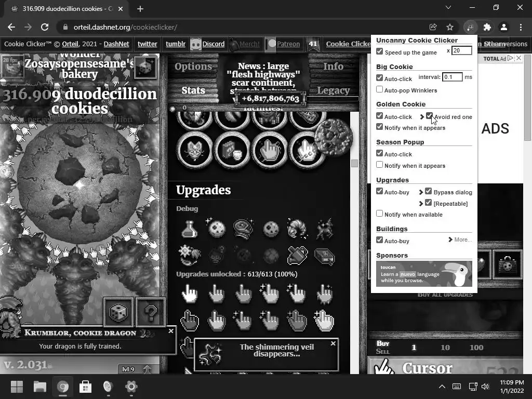Image resolution: width=532 pixels, height=399 pixels.
Task: Select the first white cursor upgrade icon
Action: click(x=189, y=293)
